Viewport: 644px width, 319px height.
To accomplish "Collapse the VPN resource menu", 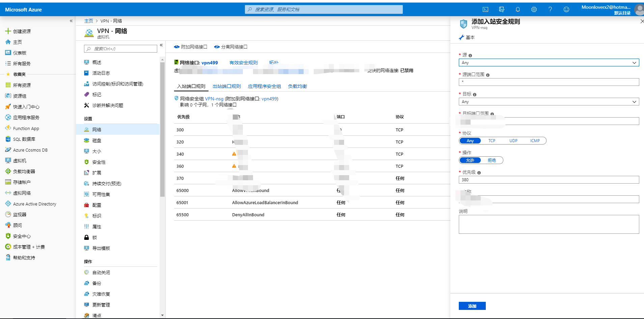I will pos(161,45).
